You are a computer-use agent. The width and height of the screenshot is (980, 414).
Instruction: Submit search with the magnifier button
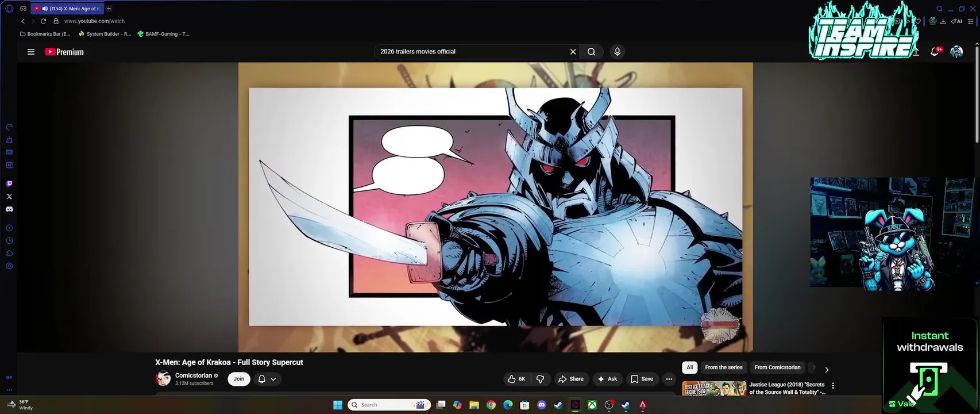click(591, 52)
